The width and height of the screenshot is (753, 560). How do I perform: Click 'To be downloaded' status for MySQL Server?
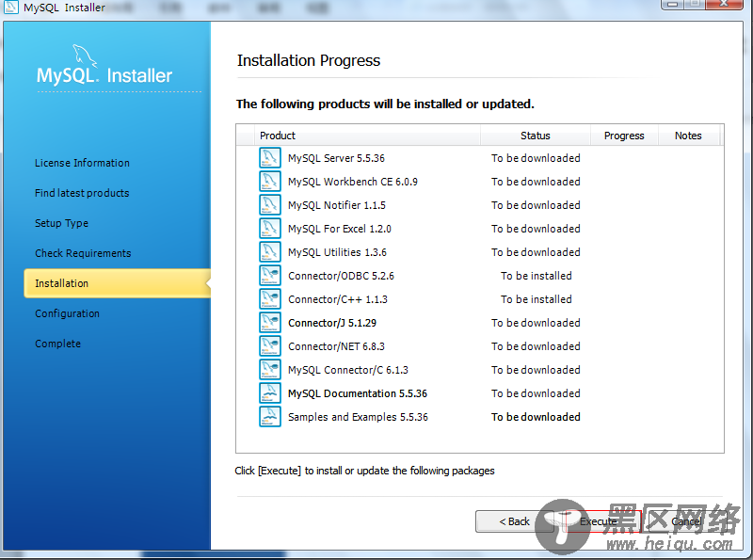pos(536,158)
